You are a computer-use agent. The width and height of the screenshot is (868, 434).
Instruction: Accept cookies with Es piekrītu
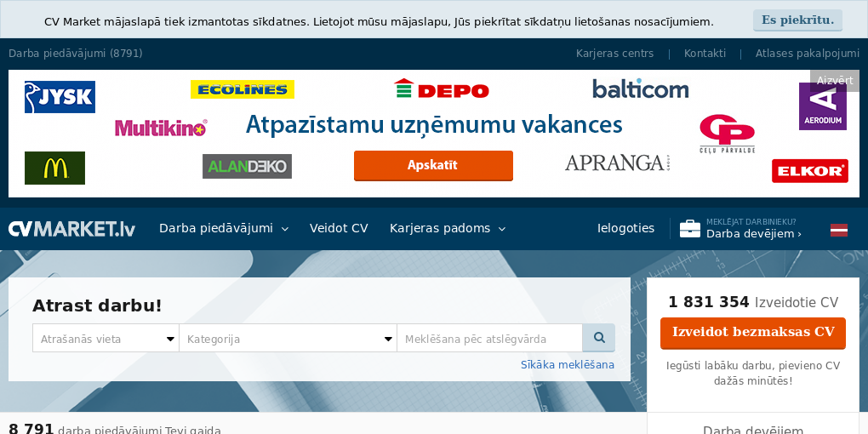tap(797, 20)
